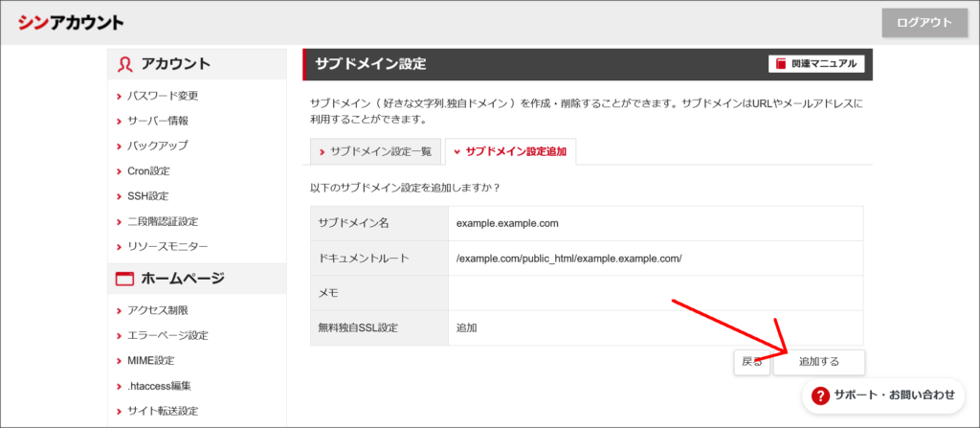Switch to サブドメイン設定一覧 tab
Screen dimensions: 980x428
point(374,151)
